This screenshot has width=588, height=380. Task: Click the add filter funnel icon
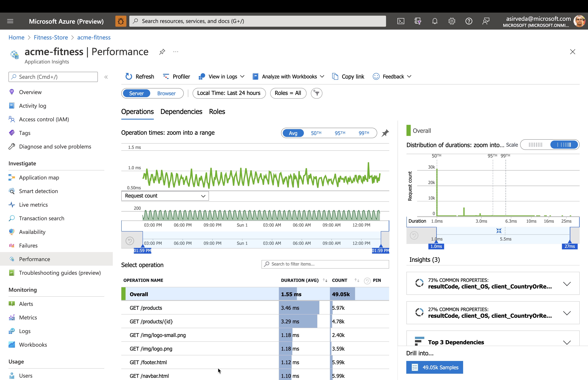tap(316, 93)
